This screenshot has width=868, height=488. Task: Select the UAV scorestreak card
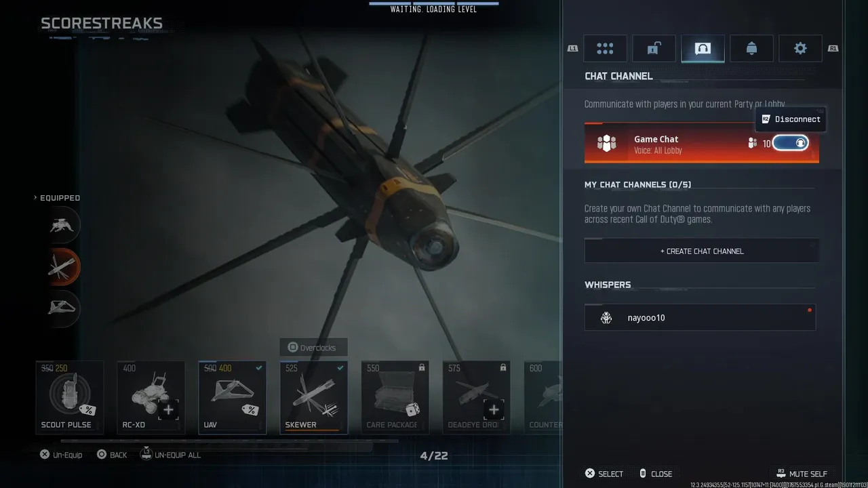pyautogui.click(x=233, y=397)
